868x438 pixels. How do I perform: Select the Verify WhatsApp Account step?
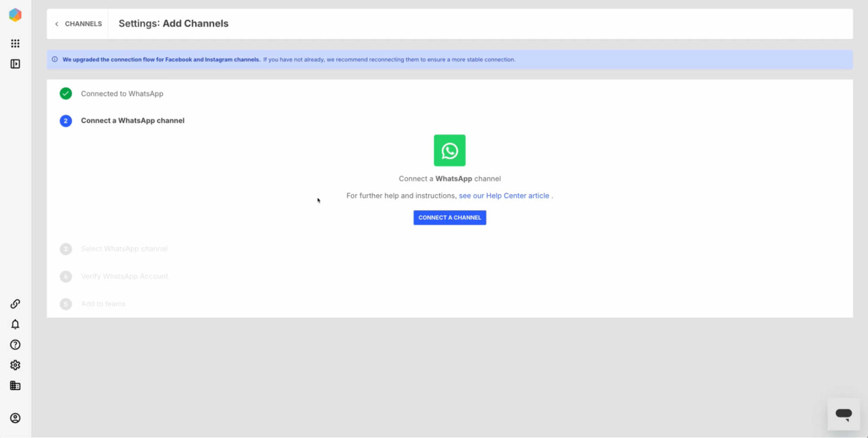(x=124, y=276)
